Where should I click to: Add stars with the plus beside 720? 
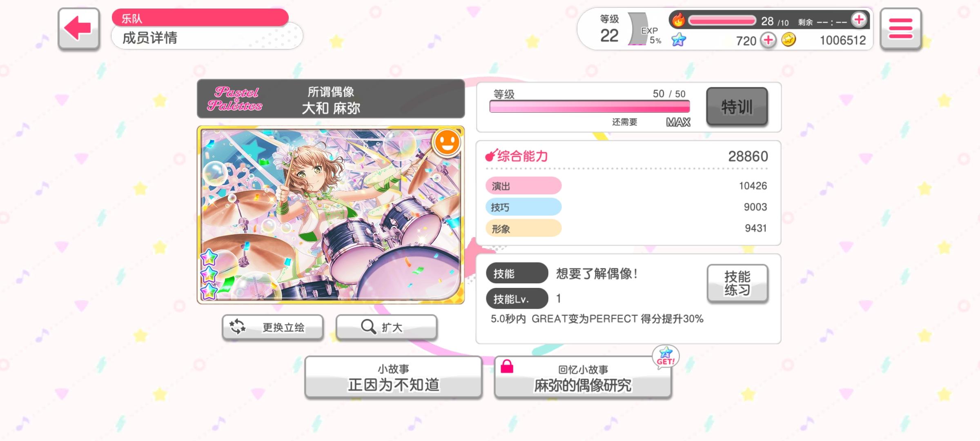pyautogui.click(x=768, y=40)
